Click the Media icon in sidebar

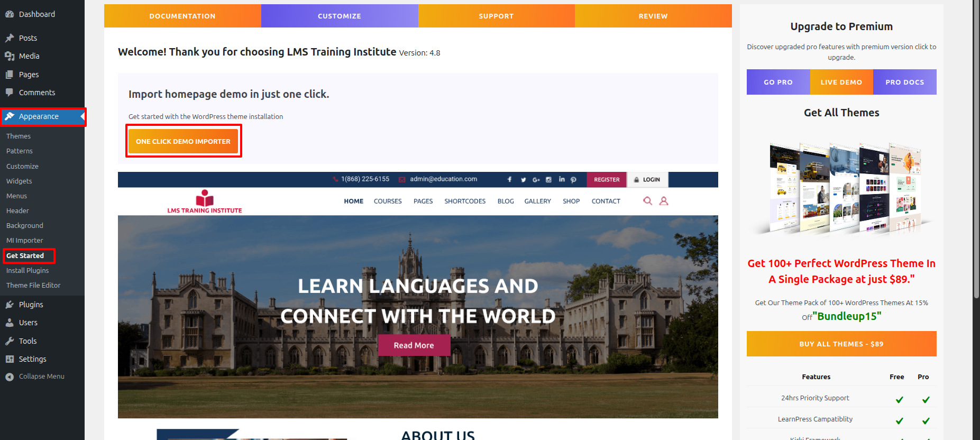click(x=10, y=56)
